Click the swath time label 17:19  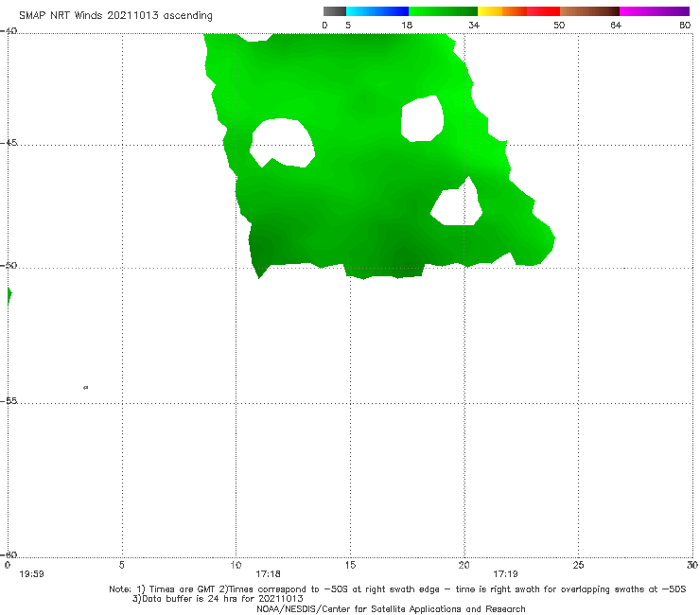(505, 574)
